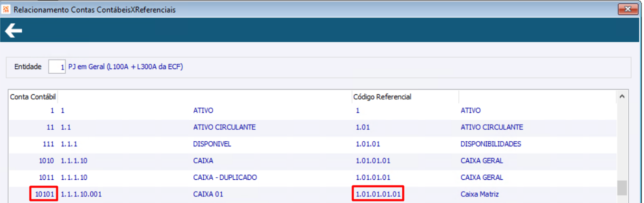Click referential code '1.01.01'
The height and width of the screenshot is (203, 644).
coord(368,144)
